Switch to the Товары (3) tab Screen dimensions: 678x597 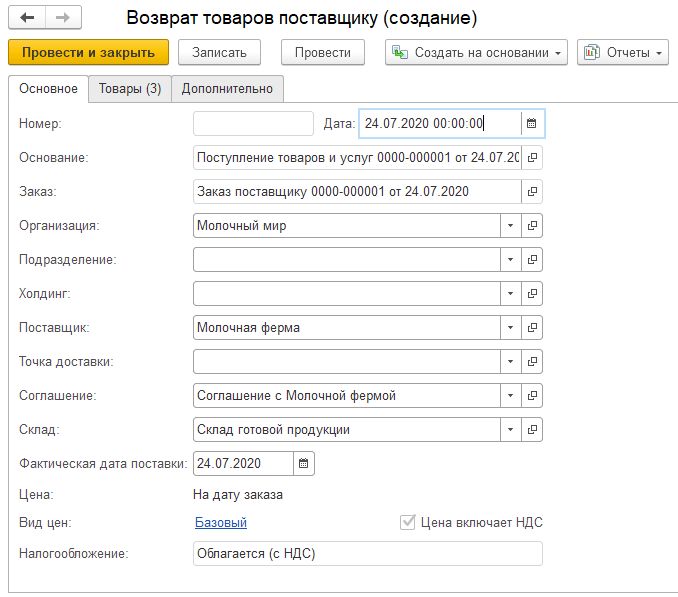(130, 89)
